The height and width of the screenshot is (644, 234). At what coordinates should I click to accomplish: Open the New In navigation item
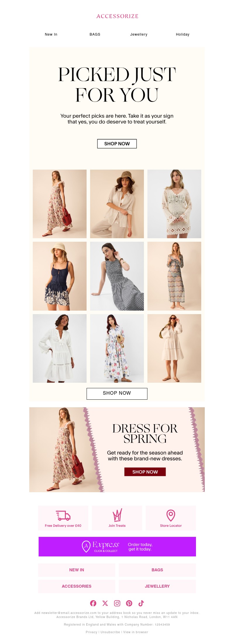coord(51,34)
